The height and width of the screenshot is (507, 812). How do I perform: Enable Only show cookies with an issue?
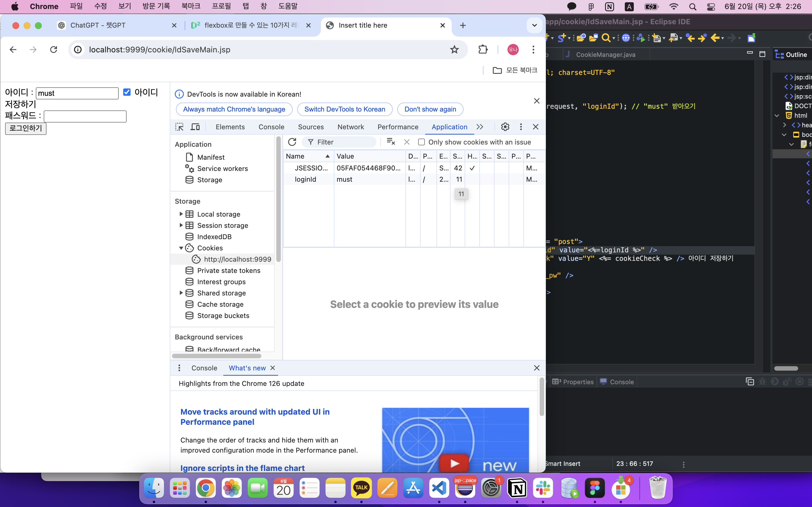pos(422,142)
